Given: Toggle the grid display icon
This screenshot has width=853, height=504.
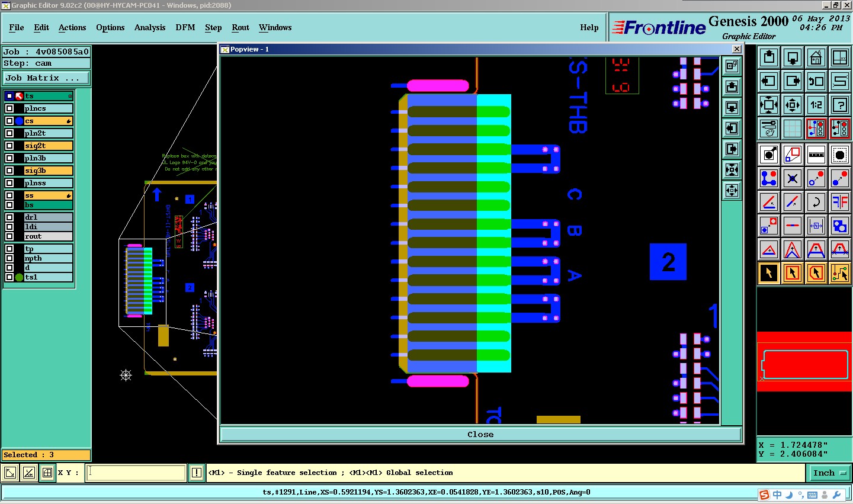Looking at the screenshot, I should click(793, 129).
